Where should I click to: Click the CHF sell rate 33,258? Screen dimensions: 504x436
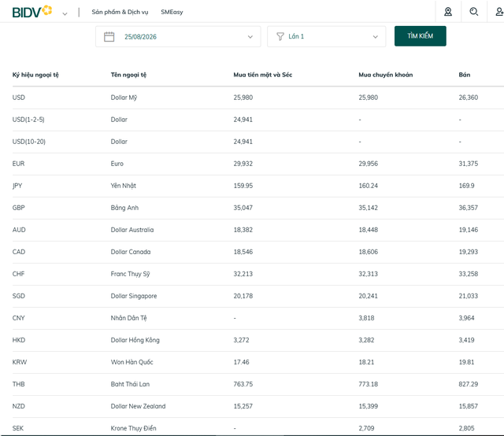[469, 274]
